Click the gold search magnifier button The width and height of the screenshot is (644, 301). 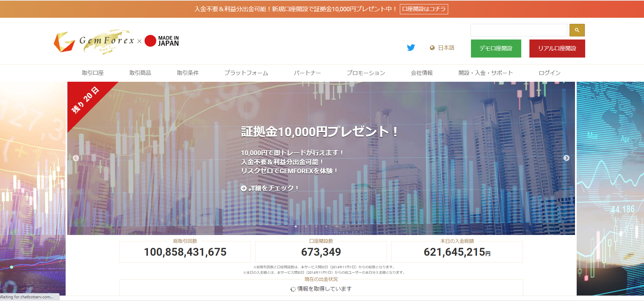pyautogui.click(x=577, y=30)
